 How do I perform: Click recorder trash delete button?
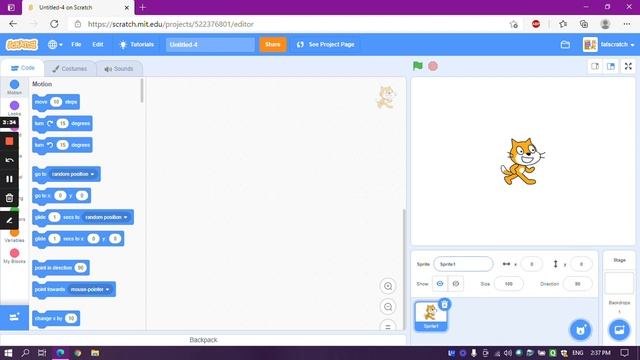9,198
